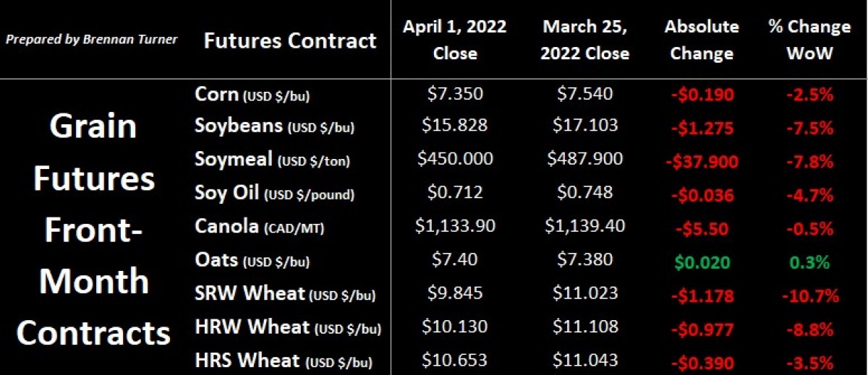Image resolution: width=868 pixels, height=375 pixels.
Task: Select the Grain Futures Front-Month Contracts title
Action: pos(94,230)
